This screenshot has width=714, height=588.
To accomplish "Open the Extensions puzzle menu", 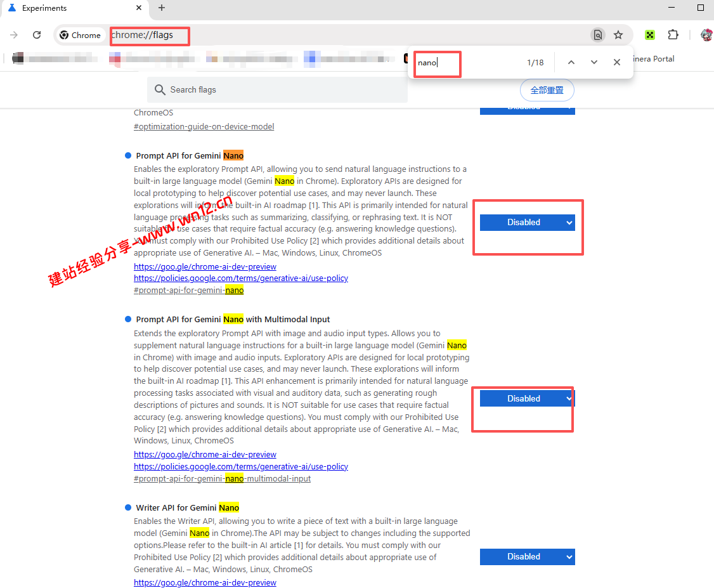I will tap(673, 35).
